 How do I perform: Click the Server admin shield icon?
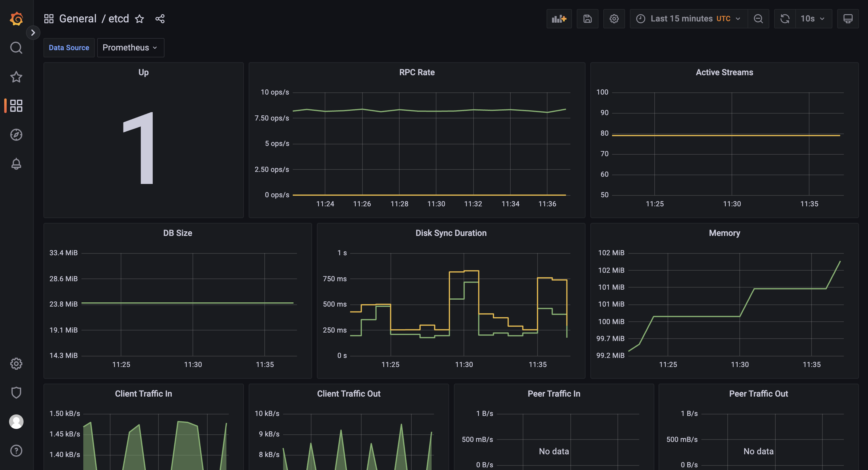pyautogui.click(x=16, y=392)
